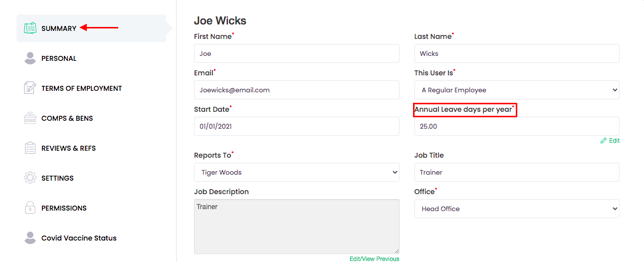Viewport: 644px width, 262px height.
Task: Click the Permissions padlock icon
Action: pyautogui.click(x=30, y=208)
